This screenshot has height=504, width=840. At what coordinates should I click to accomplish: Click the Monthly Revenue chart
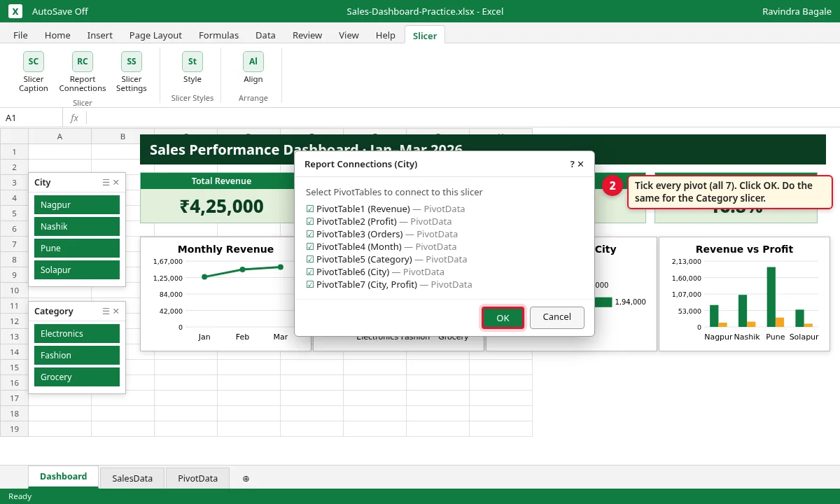pyautogui.click(x=225, y=294)
